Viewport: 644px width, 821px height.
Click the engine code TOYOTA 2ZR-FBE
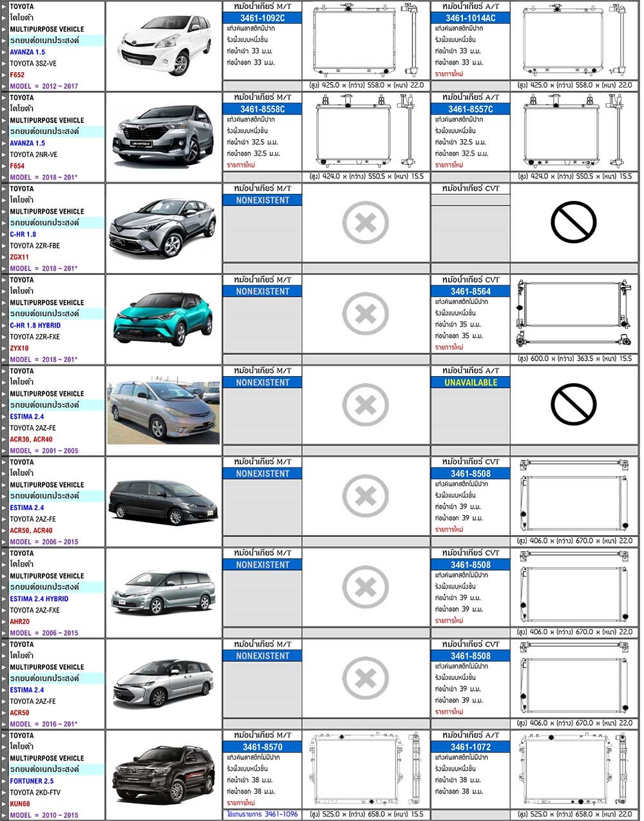pyautogui.click(x=35, y=246)
